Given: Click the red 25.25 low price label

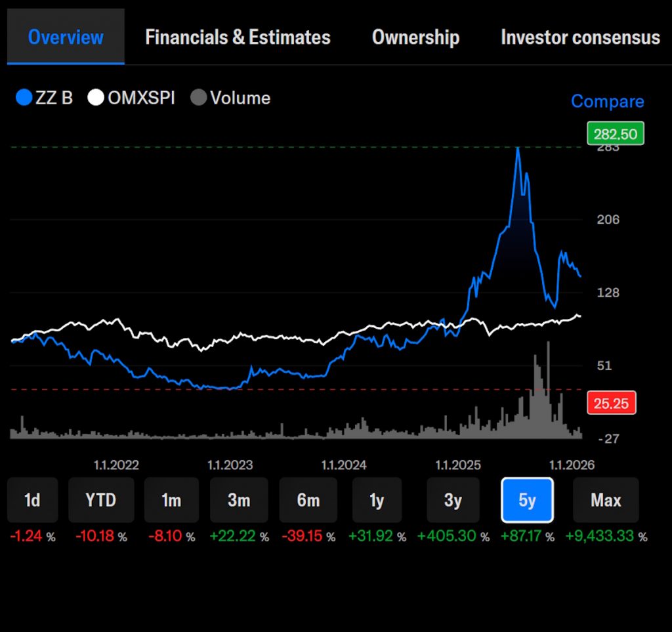Looking at the screenshot, I should coord(611,403).
